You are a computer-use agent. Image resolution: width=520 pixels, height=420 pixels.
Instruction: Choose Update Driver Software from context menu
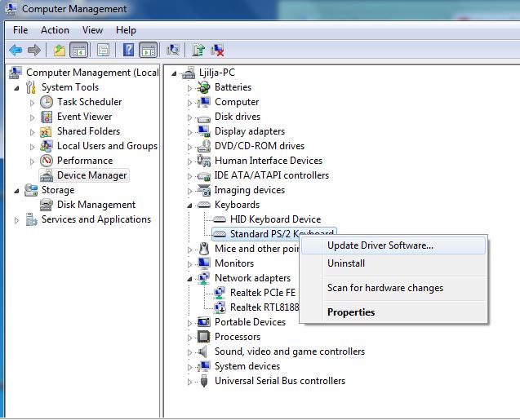coord(380,245)
